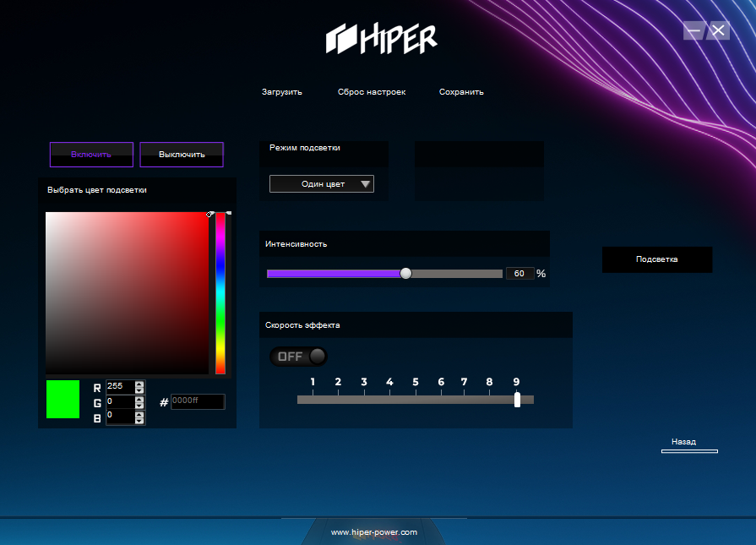Click the speed slider handle at 9
This screenshot has width=756, height=545.
coord(517,400)
